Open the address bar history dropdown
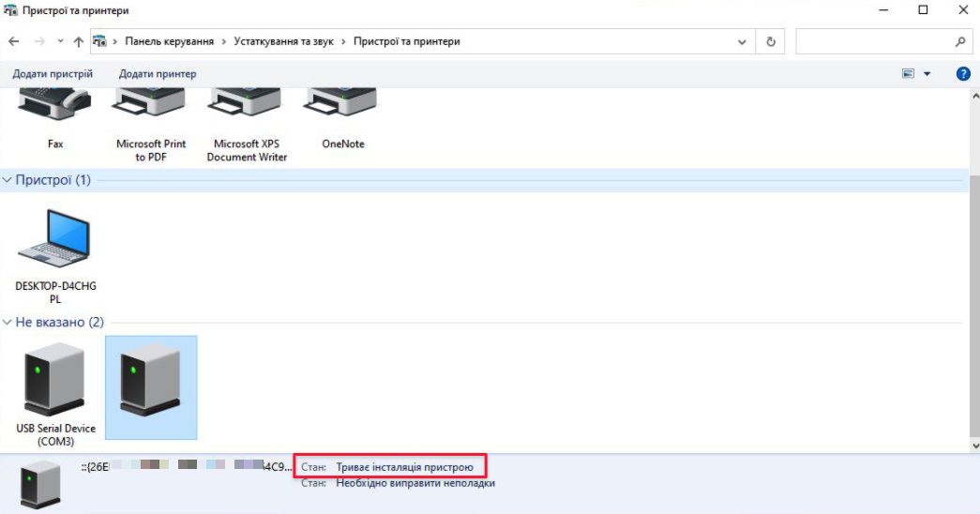 click(x=743, y=42)
